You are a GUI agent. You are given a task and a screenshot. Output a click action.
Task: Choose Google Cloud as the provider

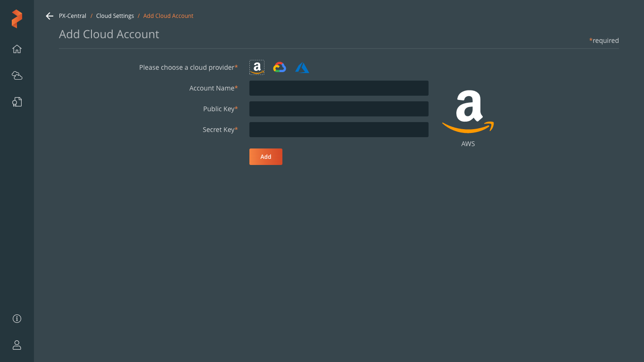pos(280,67)
